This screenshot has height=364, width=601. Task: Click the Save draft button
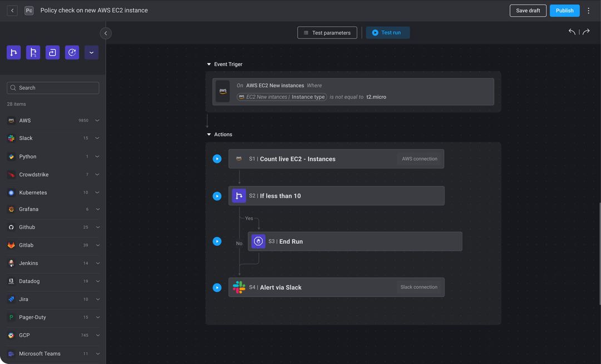[x=528, y=10]
